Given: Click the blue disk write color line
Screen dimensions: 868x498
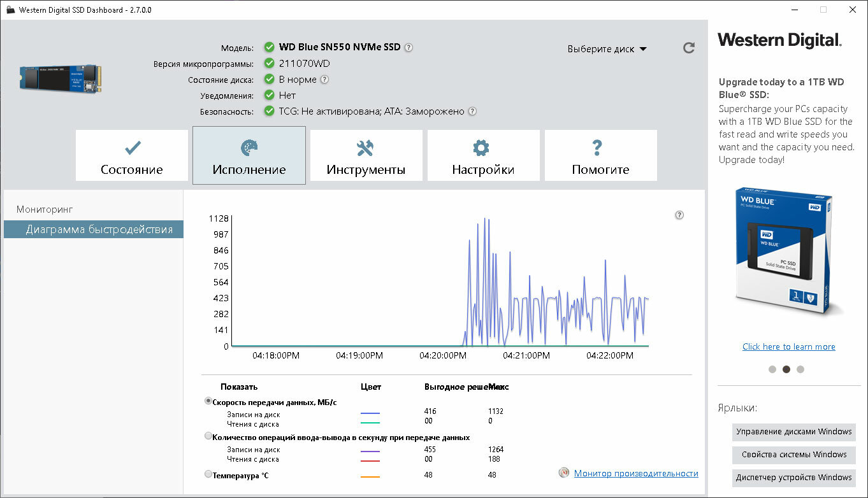Looking at the screenshot, I should 370,415.
